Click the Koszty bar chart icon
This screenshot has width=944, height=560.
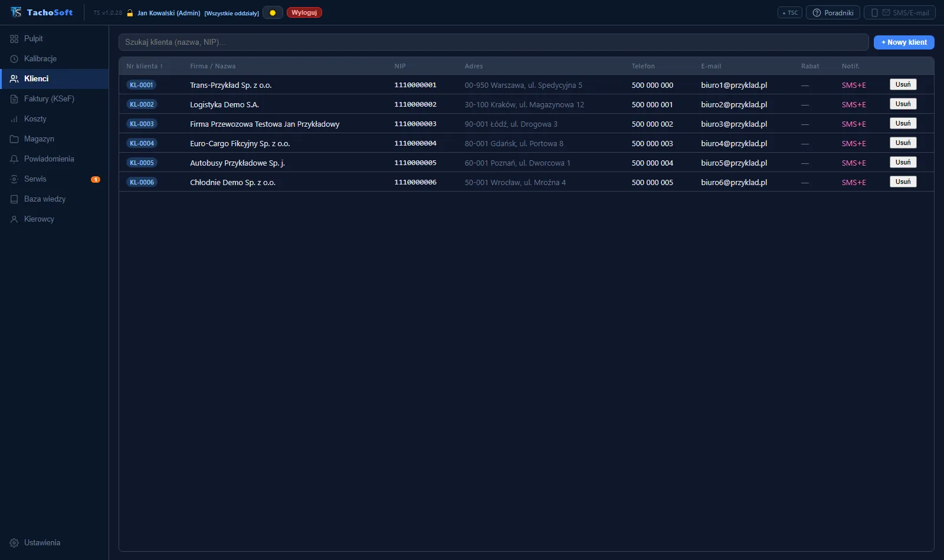pyautogui.click(x=14, y=119)
